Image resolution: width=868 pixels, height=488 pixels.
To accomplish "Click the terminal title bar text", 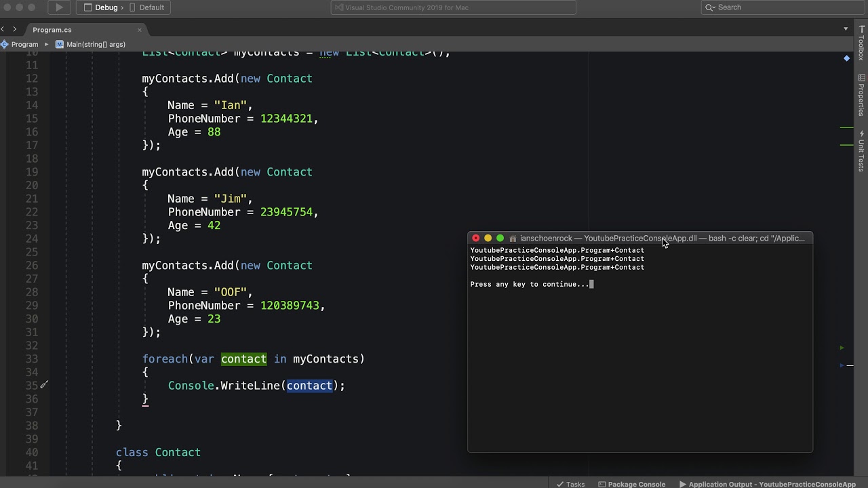I will point(662,239).
